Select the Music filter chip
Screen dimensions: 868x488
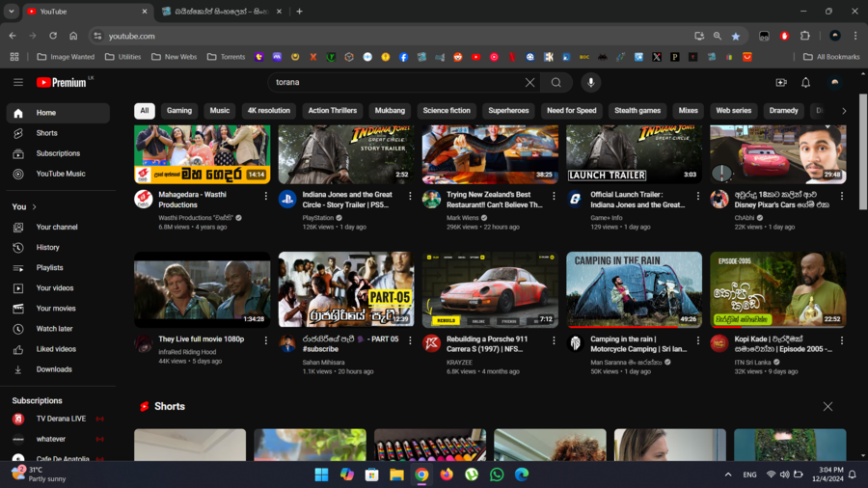(220, 111)
